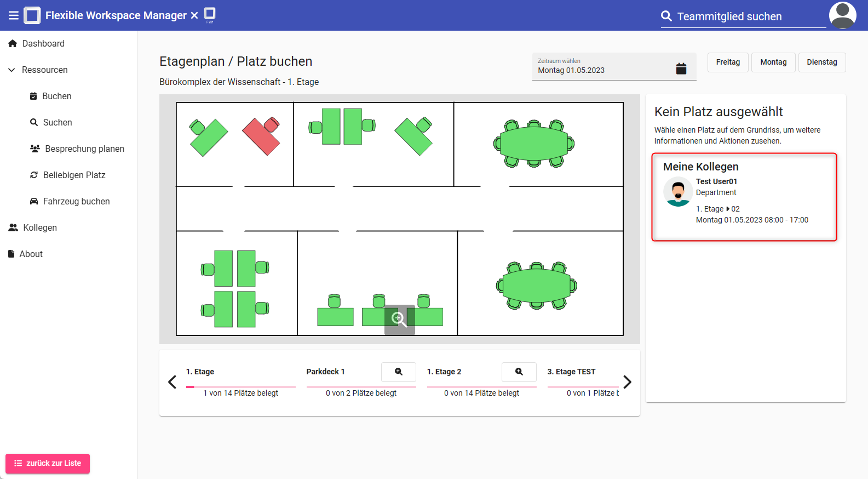868x479 pixels.
Task: Click the zoom-in magnifier on floor plan
Action: pyautogui.click(x=399, y=319)
